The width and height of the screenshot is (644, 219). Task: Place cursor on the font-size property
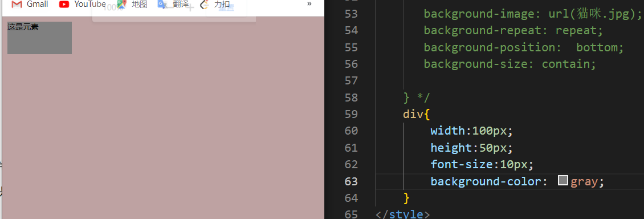click(462, 164)
